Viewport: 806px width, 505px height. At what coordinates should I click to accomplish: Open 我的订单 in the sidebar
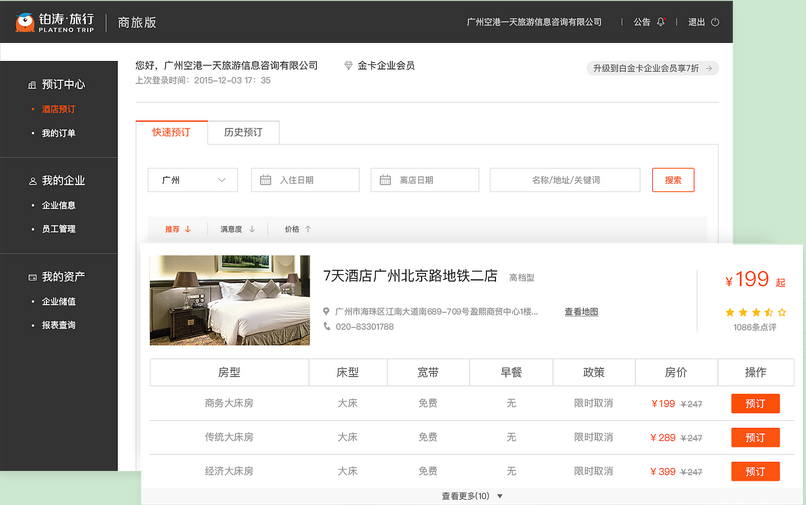point(59,133)
